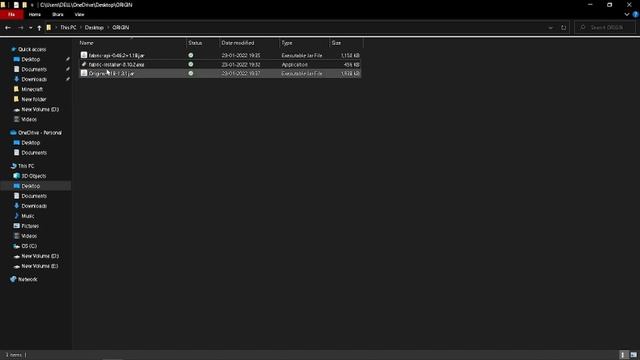Click the Origins jar sync status checkmark
The height and width of the screenshot is (360, 640).
click(x=191, y=73)
